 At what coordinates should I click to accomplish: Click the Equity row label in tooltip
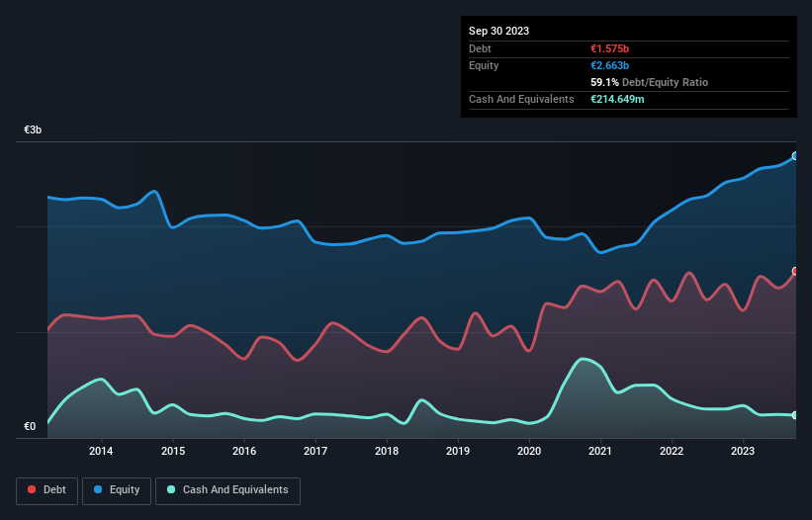tap(484, 65)
